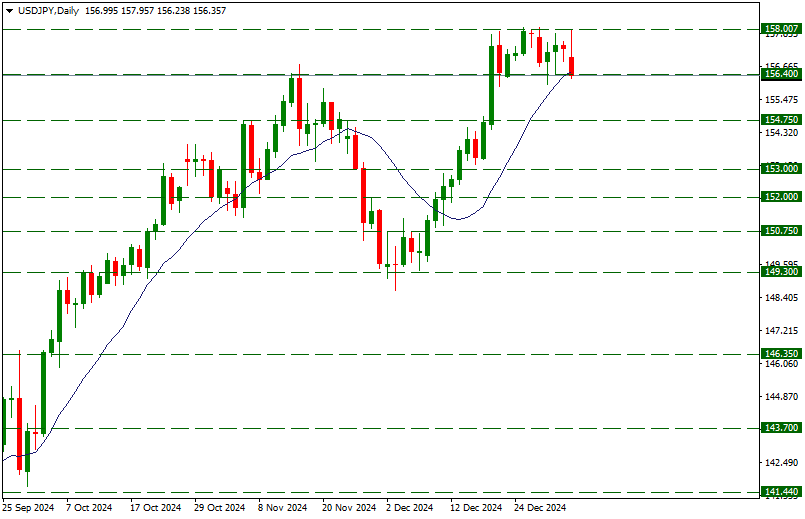
Task: Click the 150.750 price level label
Action: 780,231
